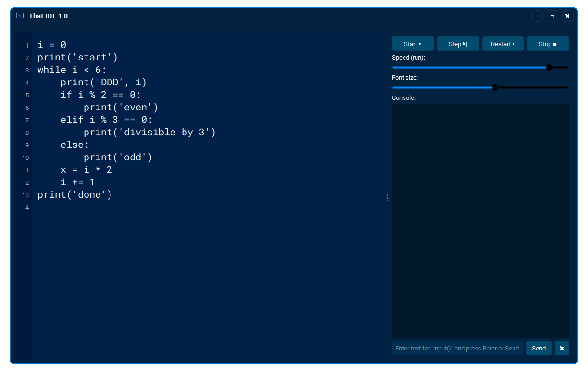588x374 pixels.
Task: Clear input with the X button beside Send
Action: point(562,348)
